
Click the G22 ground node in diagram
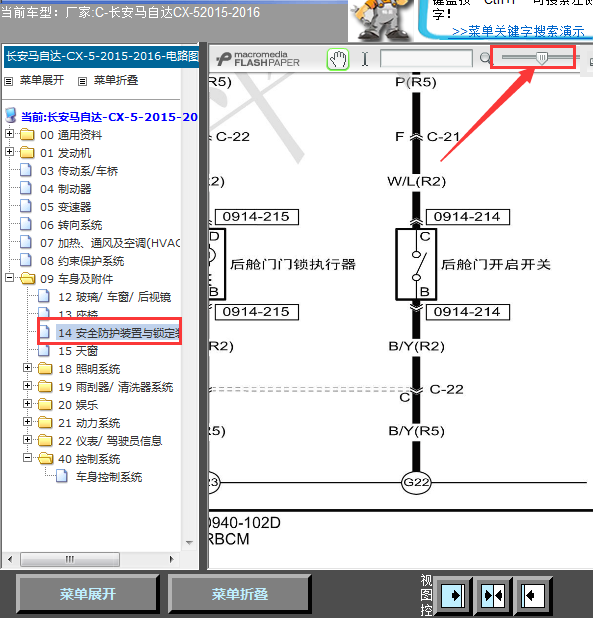(x=416, y=482)
